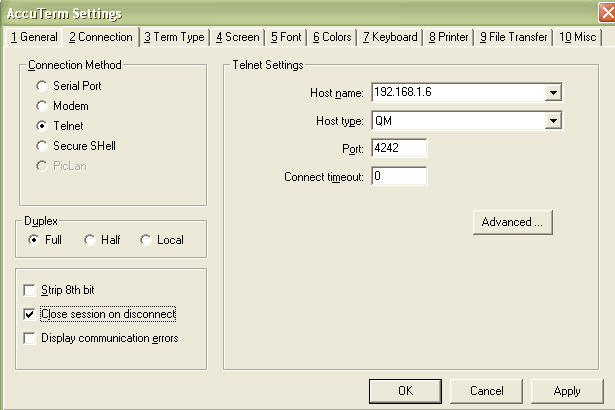Open Advanced Telnet settings
Image resolution: width=615 pixels, height=410 pixels.
[x=512, y=222]
